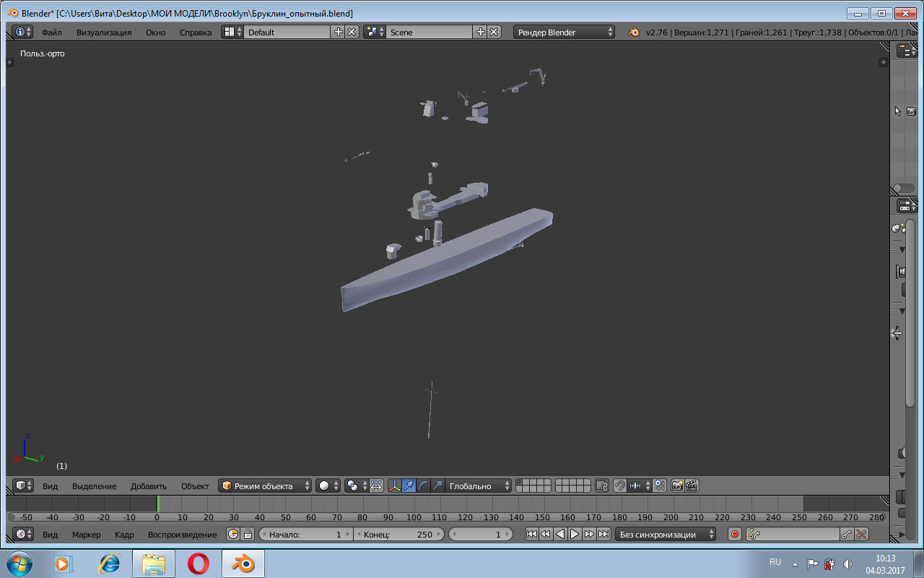Click the Конец end frame field
The width and height of the screenshot is (924, 578).
click(398, 535)
